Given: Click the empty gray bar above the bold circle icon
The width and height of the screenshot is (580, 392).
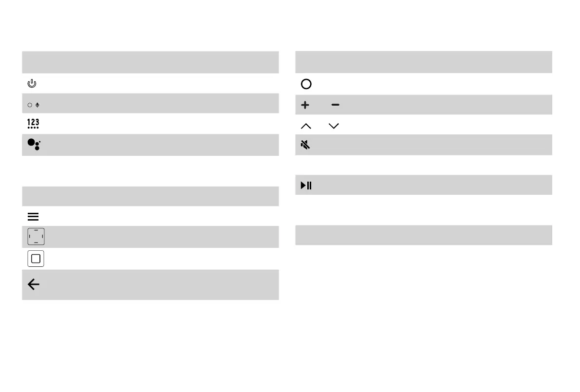Looking at the screenshot, I should [x=424, y=62].
